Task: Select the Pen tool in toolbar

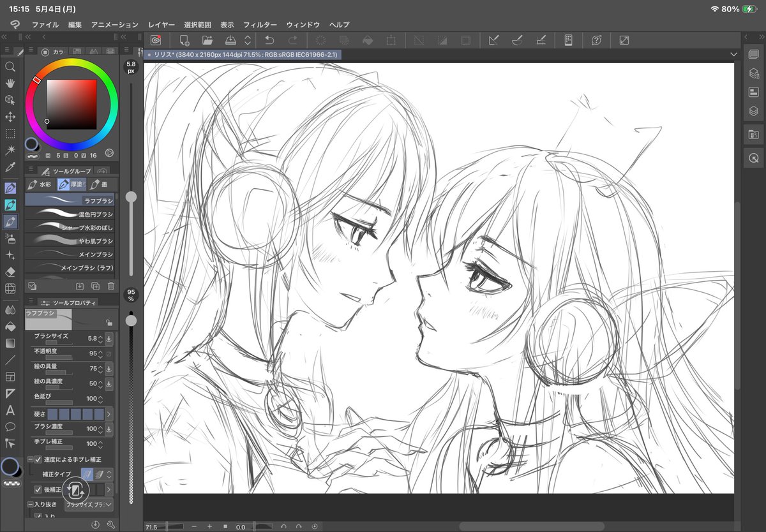Action: point(10,189)
